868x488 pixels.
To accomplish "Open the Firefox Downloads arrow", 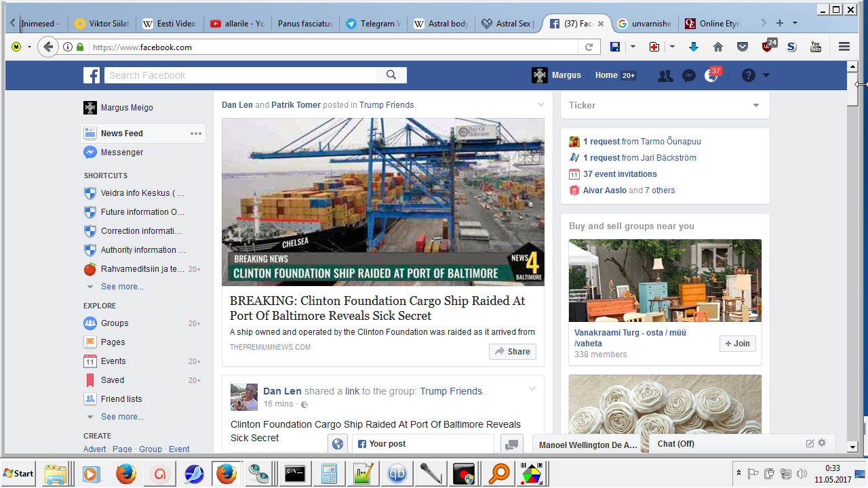I will tap(693, 47).
